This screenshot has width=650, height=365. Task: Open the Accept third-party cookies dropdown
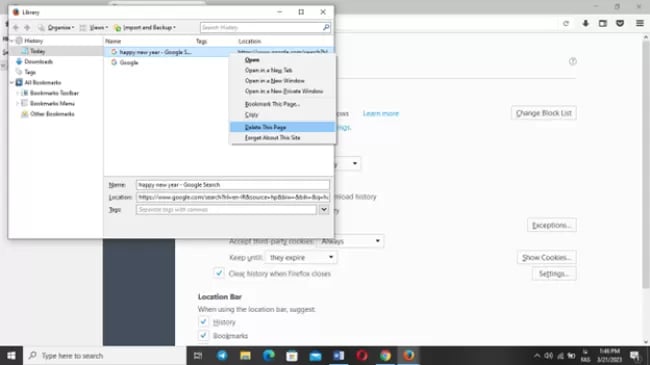tap(351, 241)
